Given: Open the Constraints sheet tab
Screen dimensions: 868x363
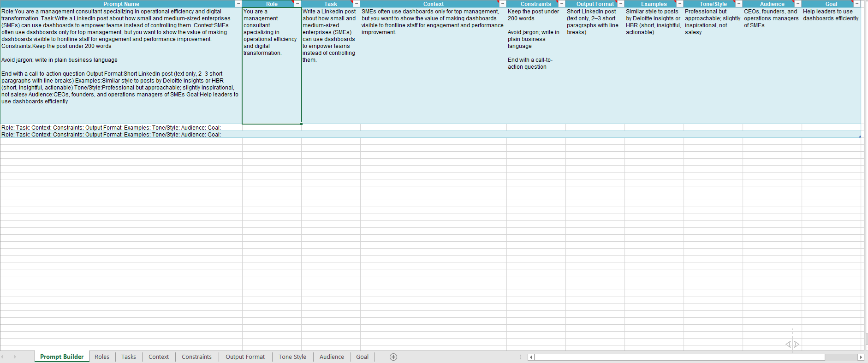Looking at the screenshot, I should [x=196, y=357].
